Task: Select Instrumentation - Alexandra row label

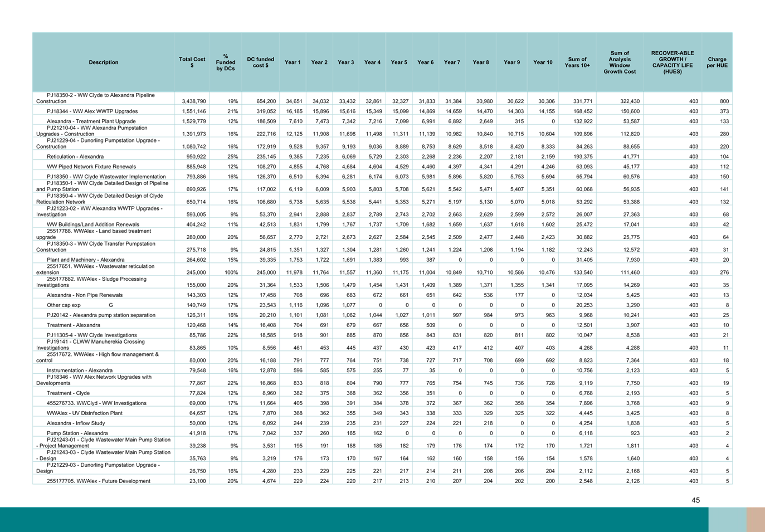Action: pyautogui.click(x=80, y=370)
